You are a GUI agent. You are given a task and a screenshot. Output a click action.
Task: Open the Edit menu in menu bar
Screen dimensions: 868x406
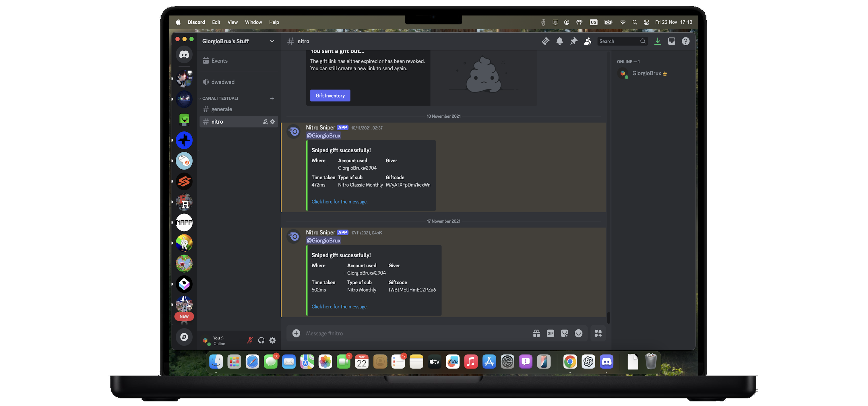click(216, 22)
